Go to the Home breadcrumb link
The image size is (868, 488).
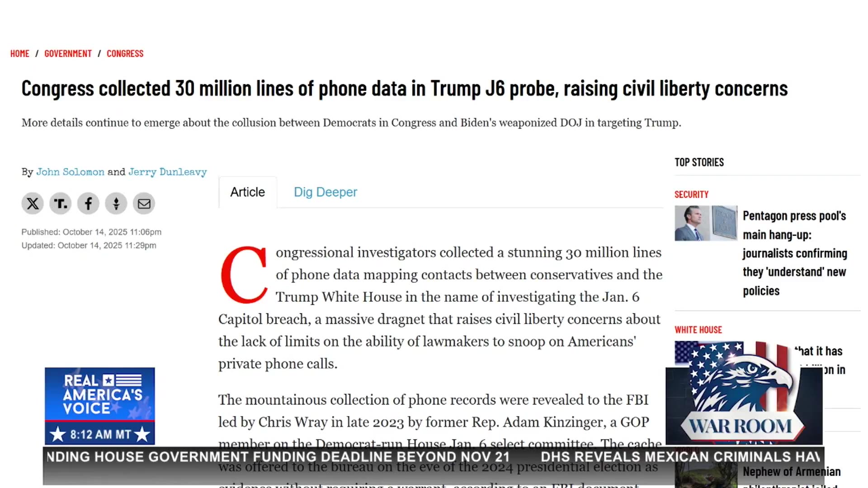pyautogui.click(x=20, y=54)
